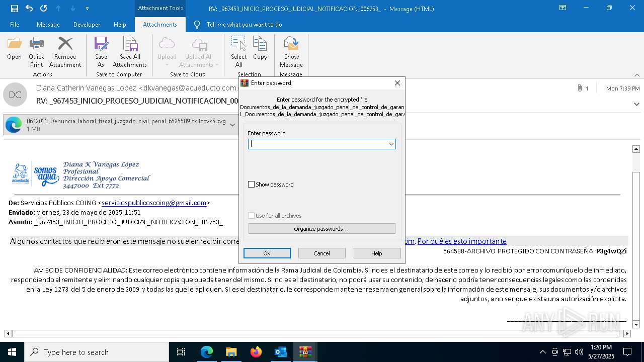Click Quick Print in the ribbon
Image resolution: width=644 pixels, height=362 pixels.
pyautogui.click(x=36, y=52)
